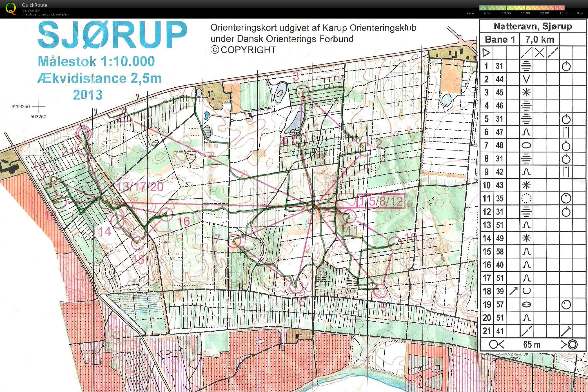Click the Målestok 1:10.000 scale text
Image resolution: width=588 pixels, height=392 pixels.
coord(96,61)
